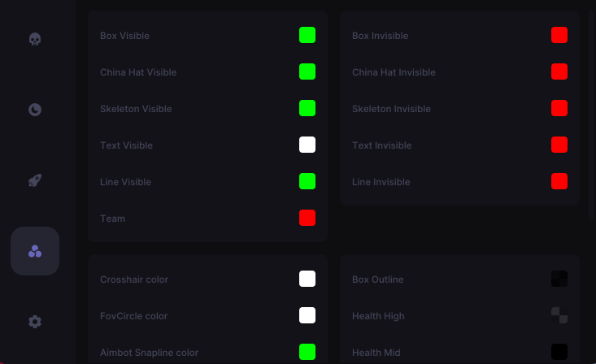The image size is (596, 364).
Task: Select the crescent moon sidebar icon
Action: (35, 110)
